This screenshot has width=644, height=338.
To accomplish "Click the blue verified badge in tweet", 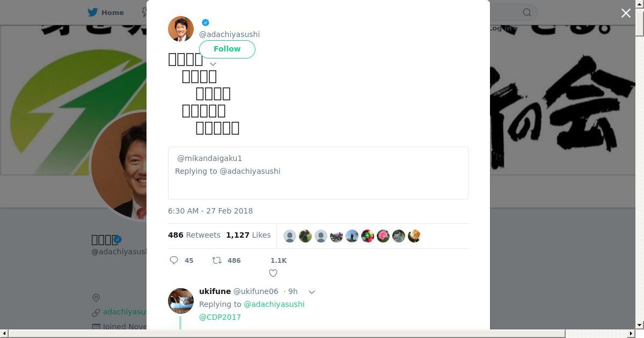I will tap(206, 23).
